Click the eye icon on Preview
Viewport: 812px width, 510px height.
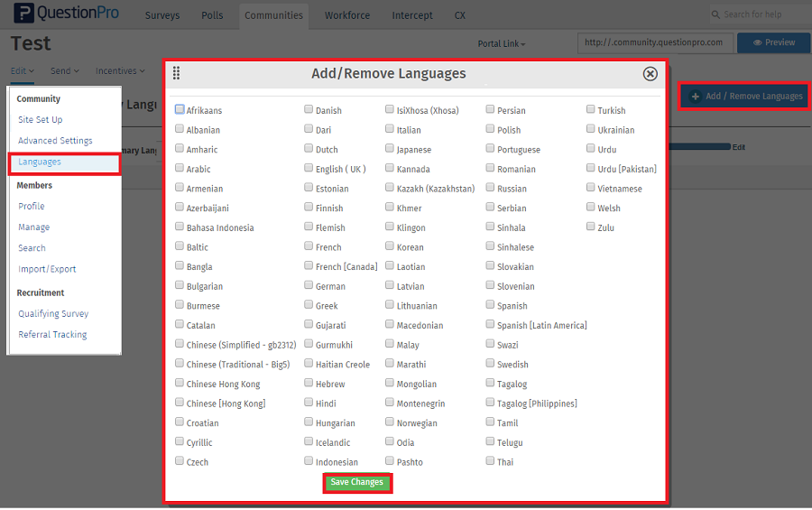click(757, 42)
